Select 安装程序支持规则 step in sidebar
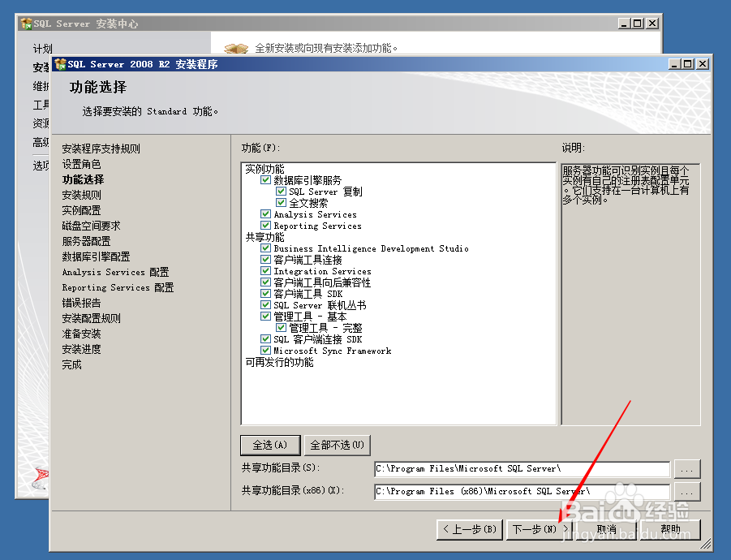The width and height of the screenshot is (731, 560). click(x=101, y=149)
